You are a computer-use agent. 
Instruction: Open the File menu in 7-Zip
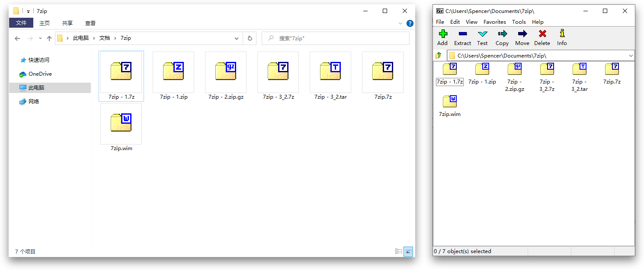[x=440, y=22]
